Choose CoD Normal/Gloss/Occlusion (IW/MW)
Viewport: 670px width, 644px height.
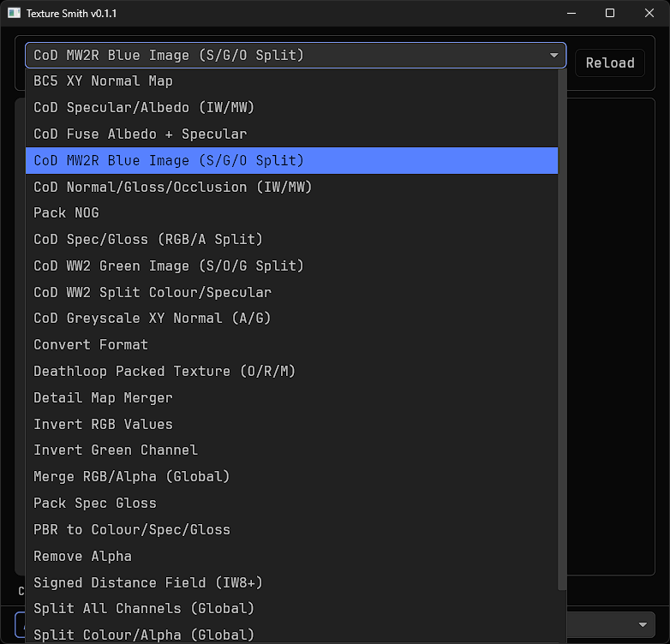pos(292,187)
